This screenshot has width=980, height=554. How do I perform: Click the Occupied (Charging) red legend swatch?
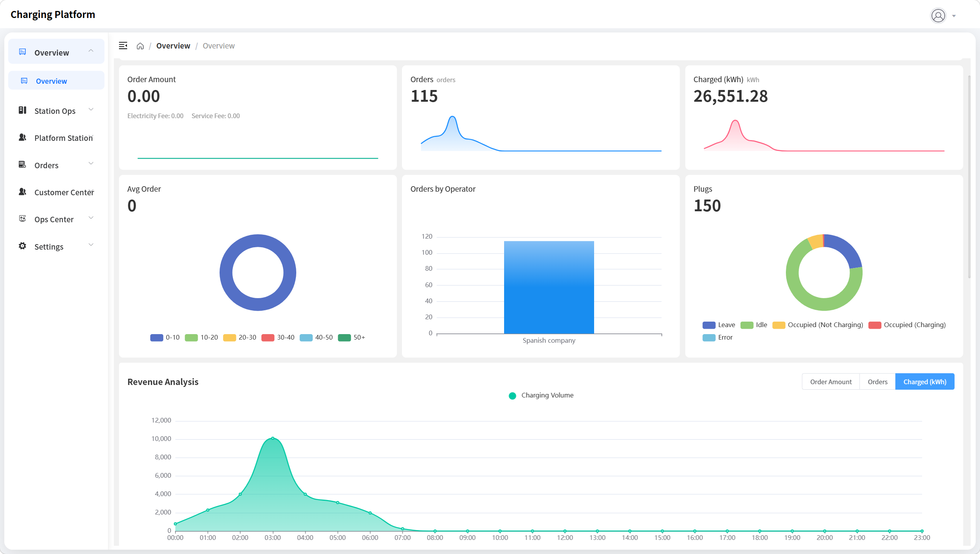[874, 325]
